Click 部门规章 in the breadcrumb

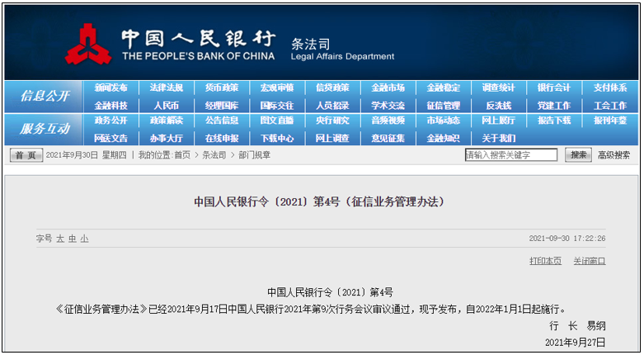pyautogui.click(x=254, y=155)
